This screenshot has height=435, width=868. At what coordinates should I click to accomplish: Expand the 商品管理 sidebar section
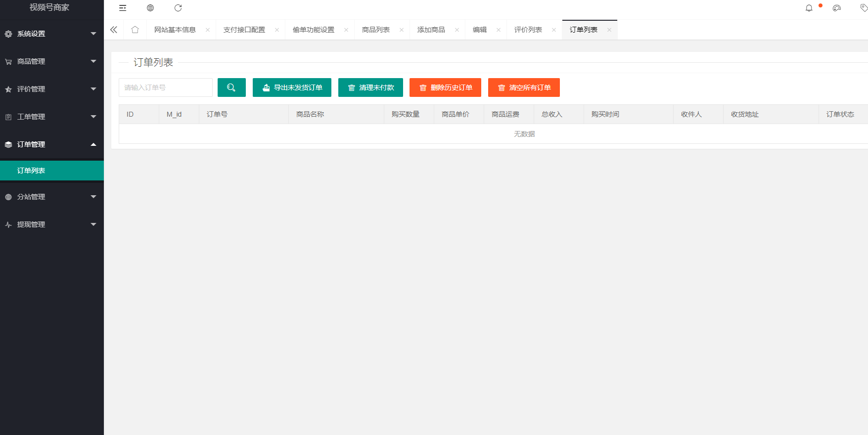tap(51, 61)
